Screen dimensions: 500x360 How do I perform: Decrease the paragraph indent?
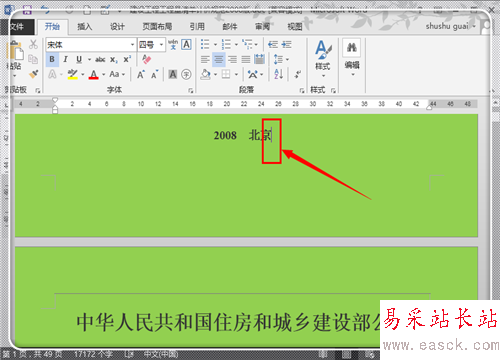pyautogui.click(x=273, y=44)
